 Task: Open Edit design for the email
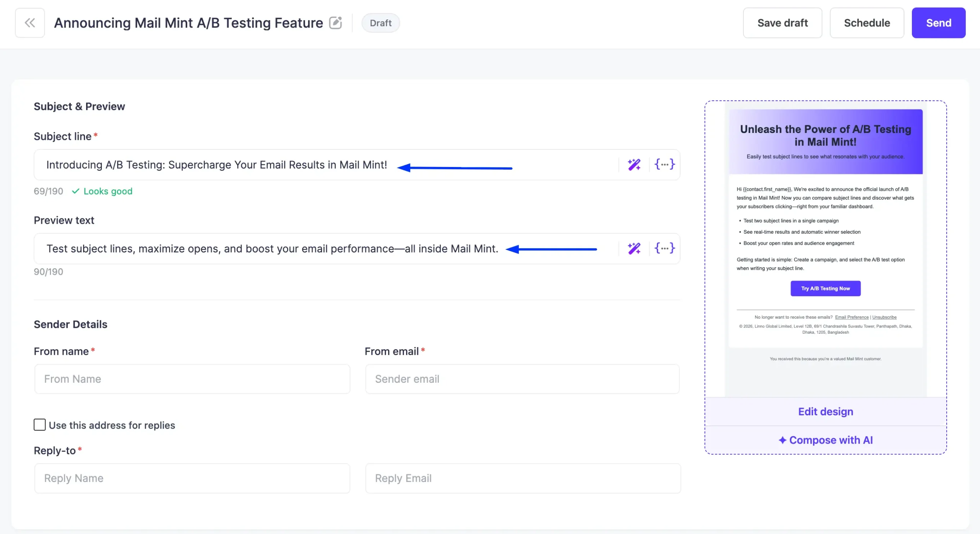tap(826, 411)
